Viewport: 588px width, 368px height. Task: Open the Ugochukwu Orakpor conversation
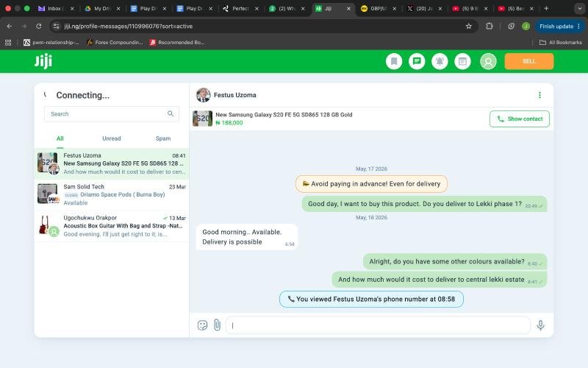pyautogui.click(x=112, y=226)
